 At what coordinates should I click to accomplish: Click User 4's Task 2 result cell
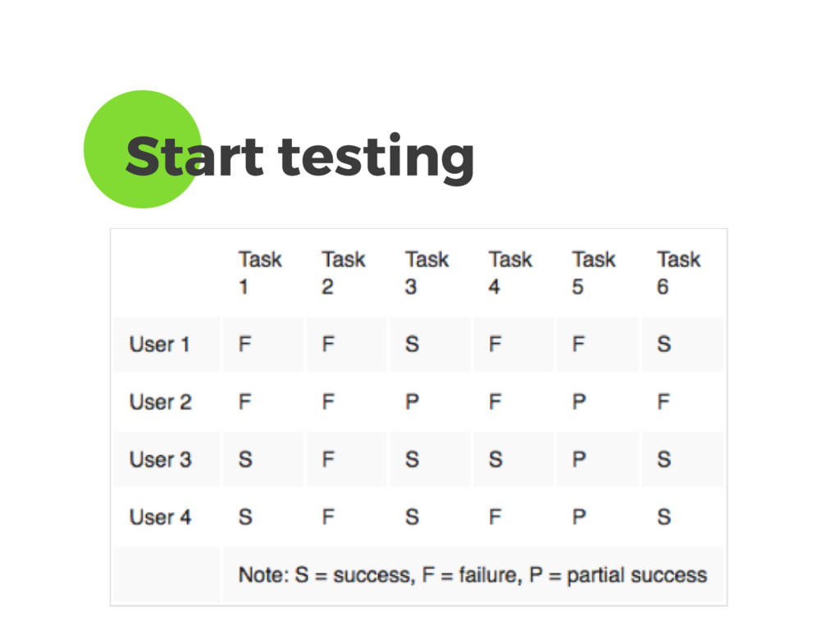[328, 518]
